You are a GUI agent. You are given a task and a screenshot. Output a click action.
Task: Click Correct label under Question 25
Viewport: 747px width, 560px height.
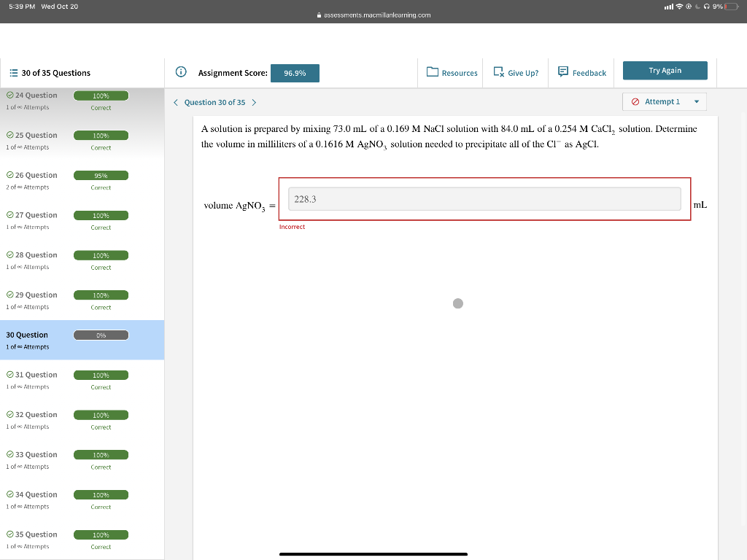tap(101, 147)
